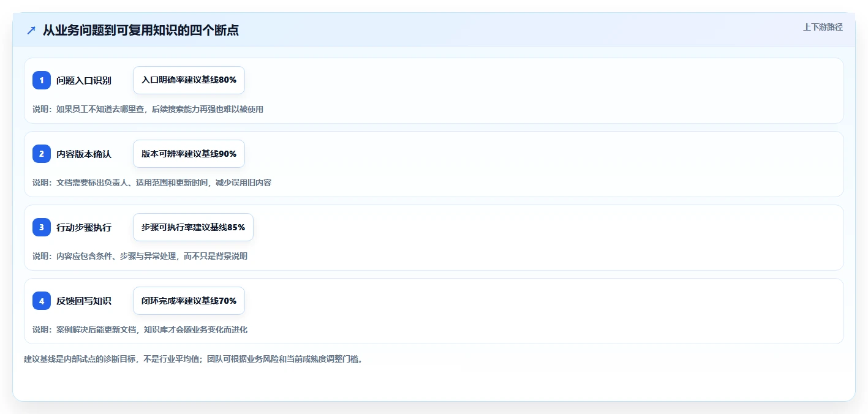The width and height of the screenshot is (868, 414).
Task: Select the 问题入口识别 step title
Action: 84,80
